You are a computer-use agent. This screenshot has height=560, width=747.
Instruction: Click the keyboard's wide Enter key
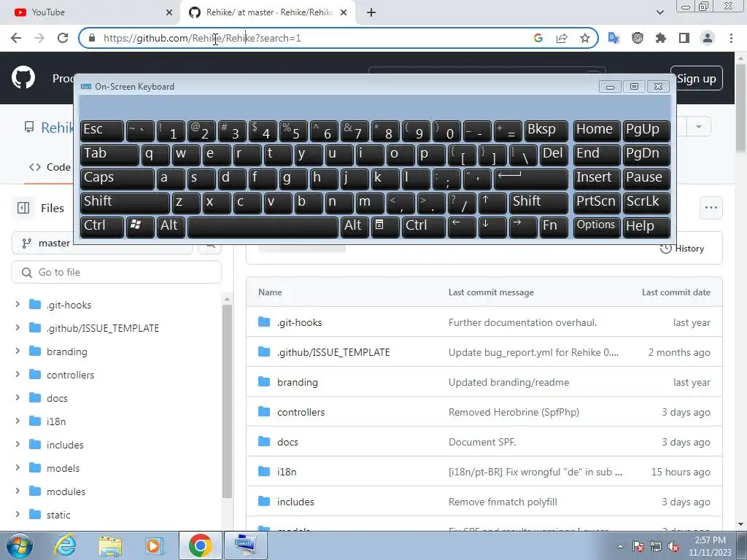coord(531,178)
